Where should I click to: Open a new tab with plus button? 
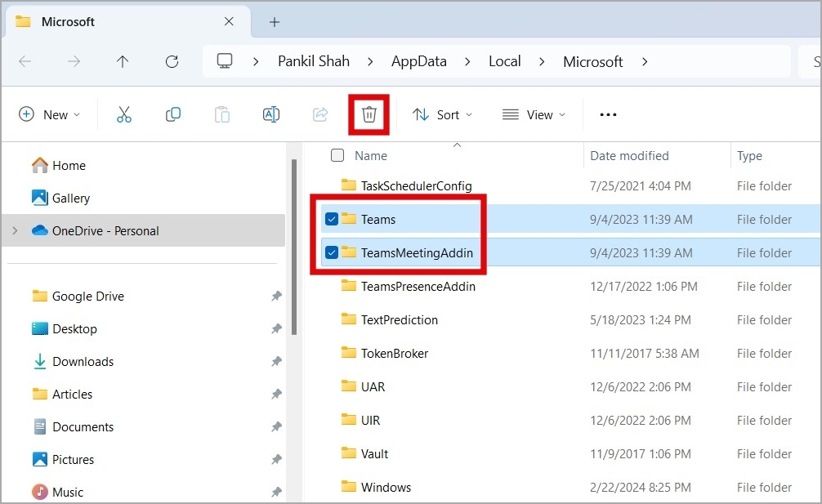(x=275, y=22)
